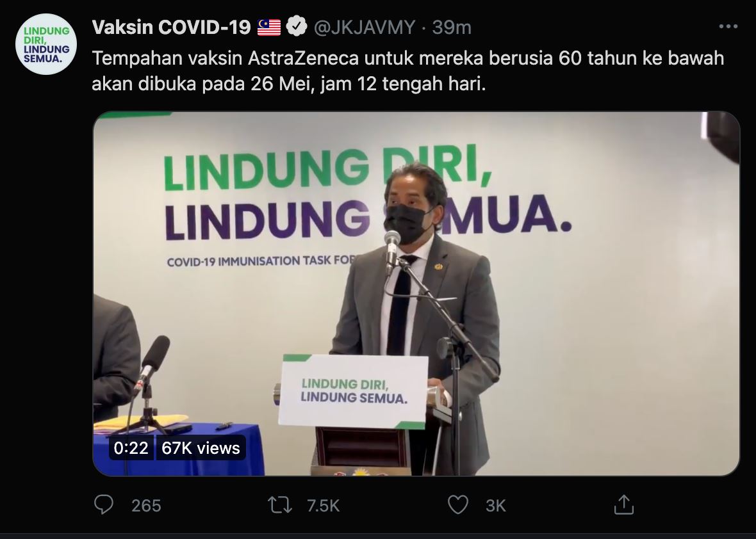Click the blue verified badge icon

297,26
